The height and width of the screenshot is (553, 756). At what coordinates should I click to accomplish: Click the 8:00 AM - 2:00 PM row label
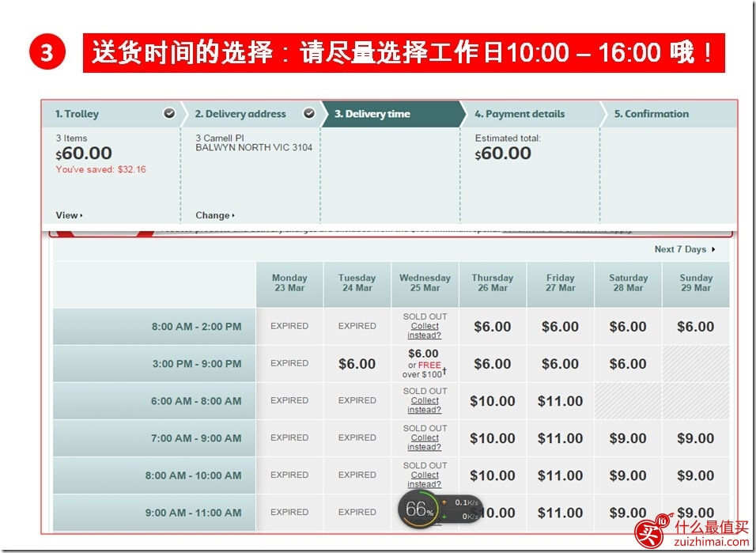point(154,327)
